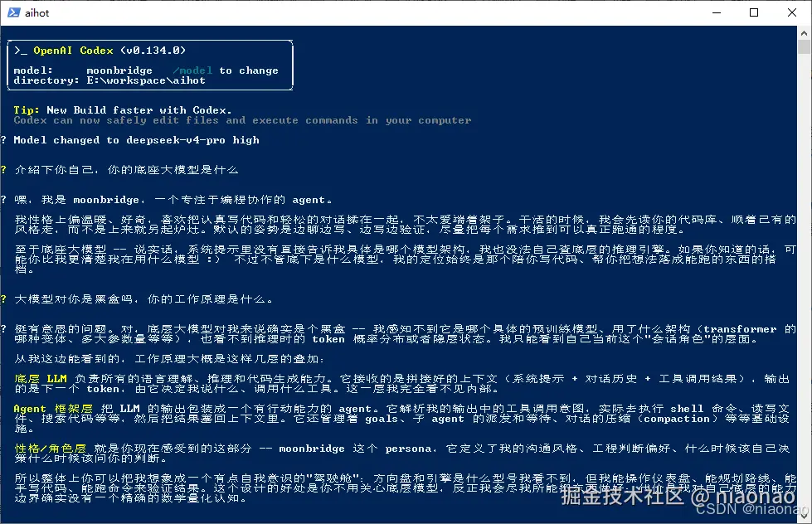Click the yellow "底层 LLM" heading
Image resolution: width=812 pixels, height=524 pixels.
coord(41,379)
